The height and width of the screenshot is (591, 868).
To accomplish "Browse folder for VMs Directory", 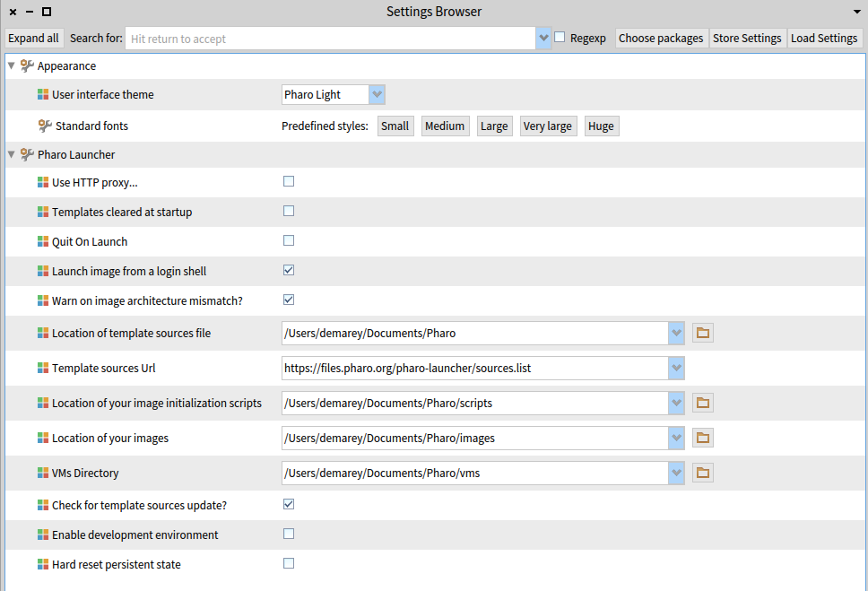I will pyautogui.click(x=702, y=473).
